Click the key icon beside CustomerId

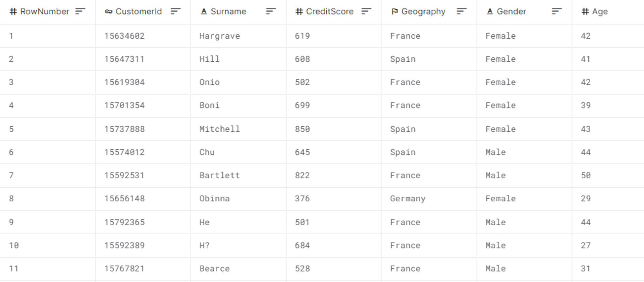[108, 11]
